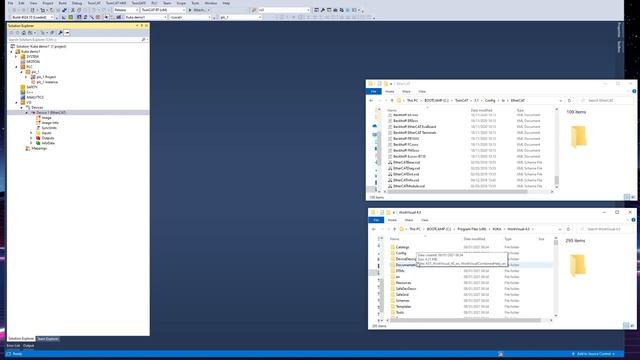
Task: Open the Help menu
Action: click(x=226, y=3)
